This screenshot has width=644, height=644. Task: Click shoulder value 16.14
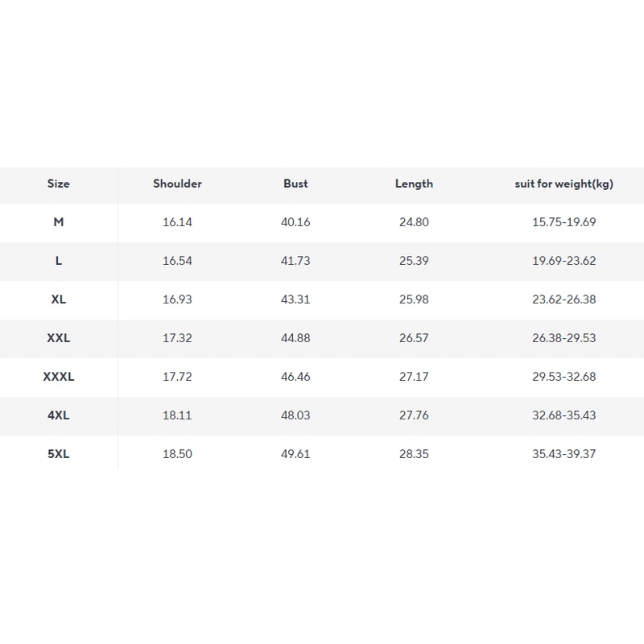pos(177,222)
